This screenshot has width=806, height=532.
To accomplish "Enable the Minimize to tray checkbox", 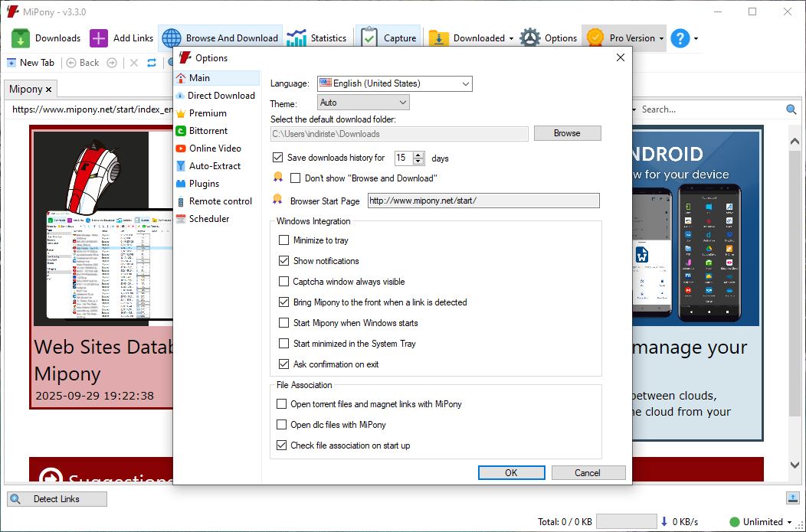I will 284,240.
